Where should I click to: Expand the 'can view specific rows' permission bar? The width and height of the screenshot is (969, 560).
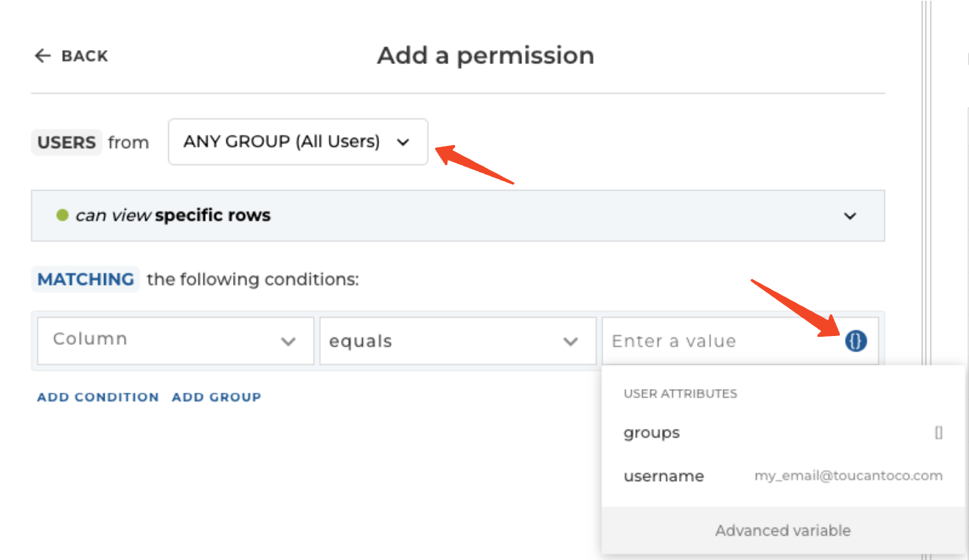457,216
